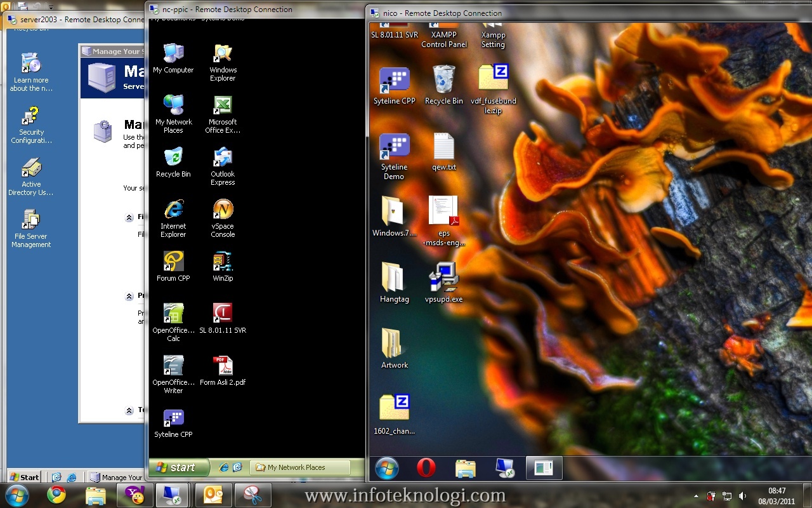The width and height of the screenshot is (812, 508).
Task: Open Active Directory Users shortcut
Action: click(x=31, y=177)
